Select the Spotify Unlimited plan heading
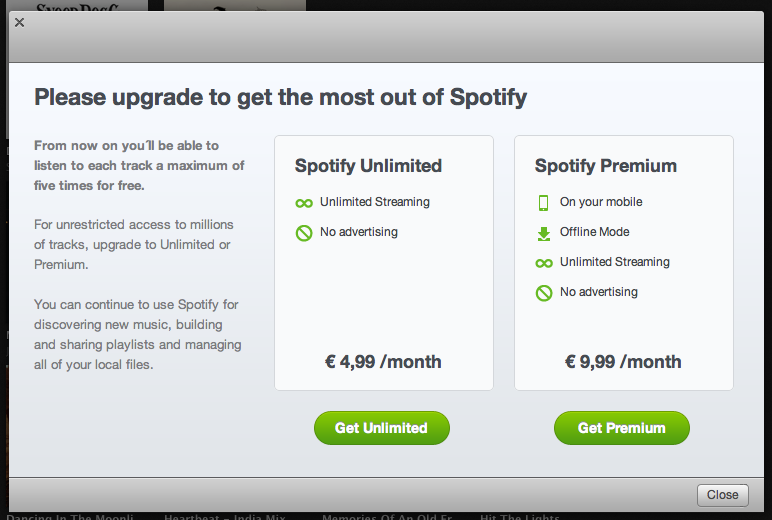 click(x=368, y=166)
